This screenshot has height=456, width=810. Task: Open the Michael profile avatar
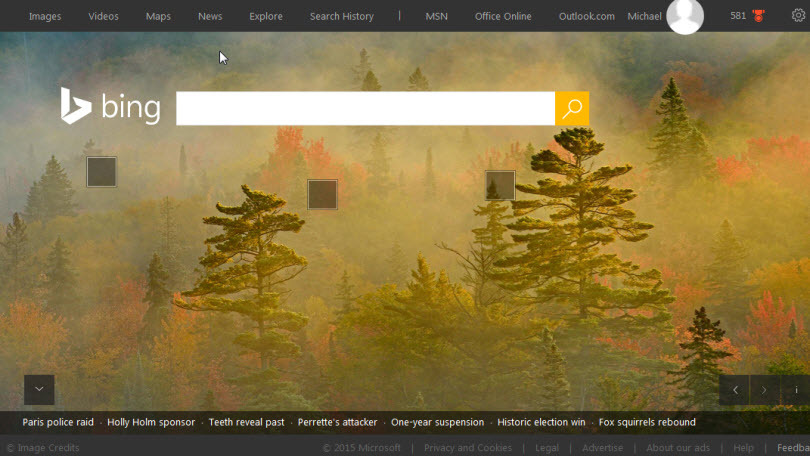coord(685,16)
